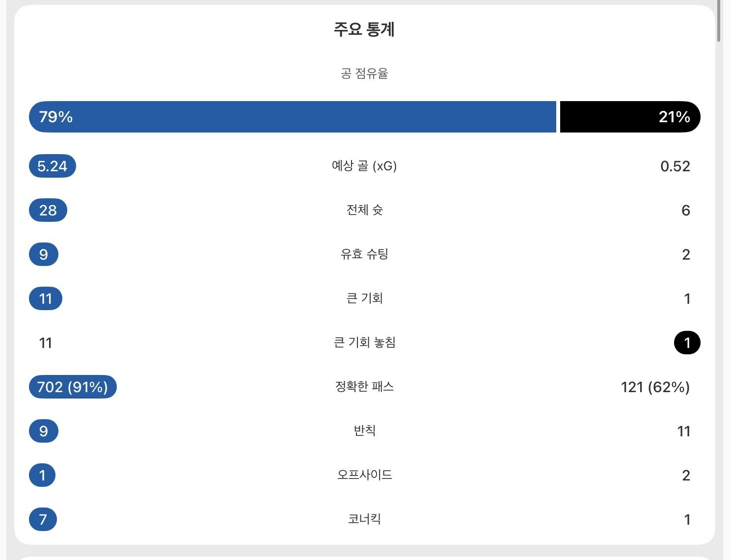This screenshot has width=731, height=560.
Task: Click the 공 점유율 label
Action: [x=364, y=74]
